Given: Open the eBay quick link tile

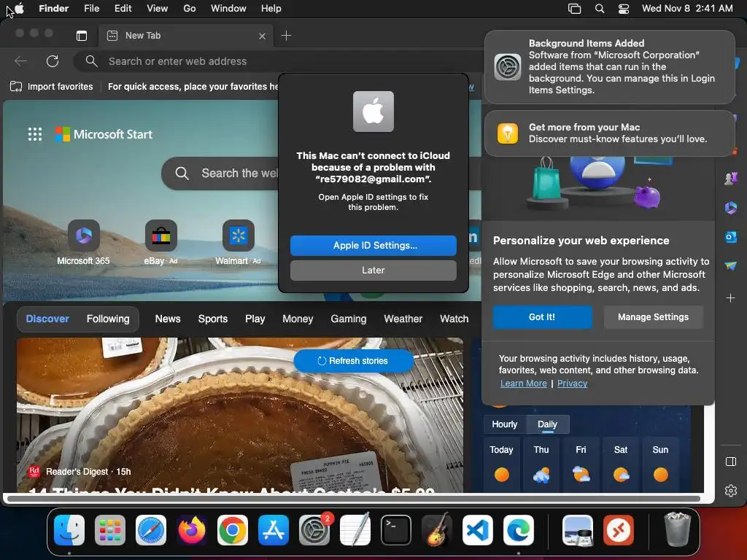Looking at the screenshot, I should pos(161,242).
